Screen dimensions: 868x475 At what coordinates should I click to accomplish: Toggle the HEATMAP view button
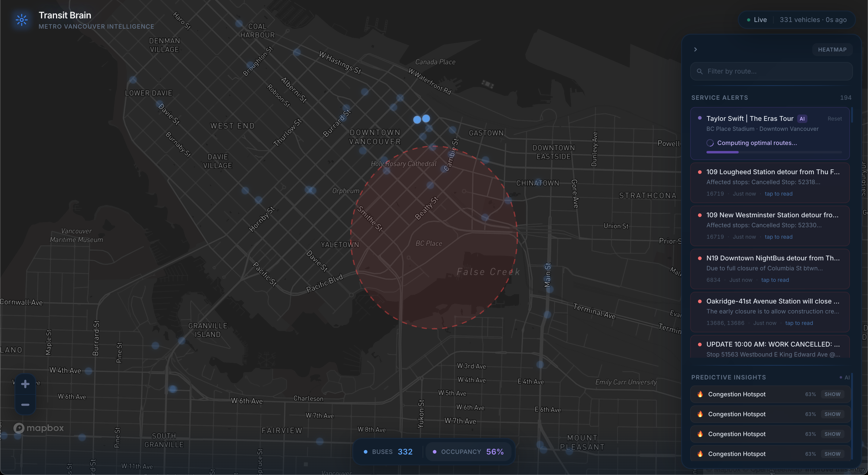coord(832,49)
